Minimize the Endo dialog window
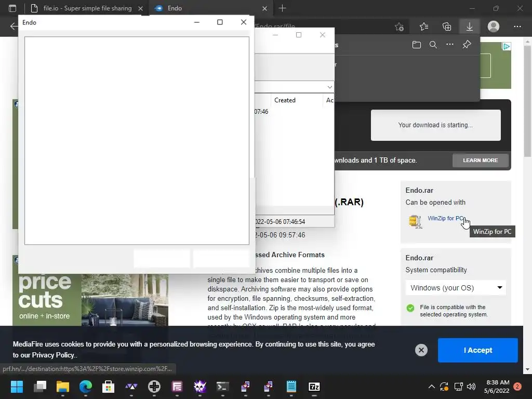The width and height of the screenshot is (532, 399). pyautogui.click(x=197, y=22)
